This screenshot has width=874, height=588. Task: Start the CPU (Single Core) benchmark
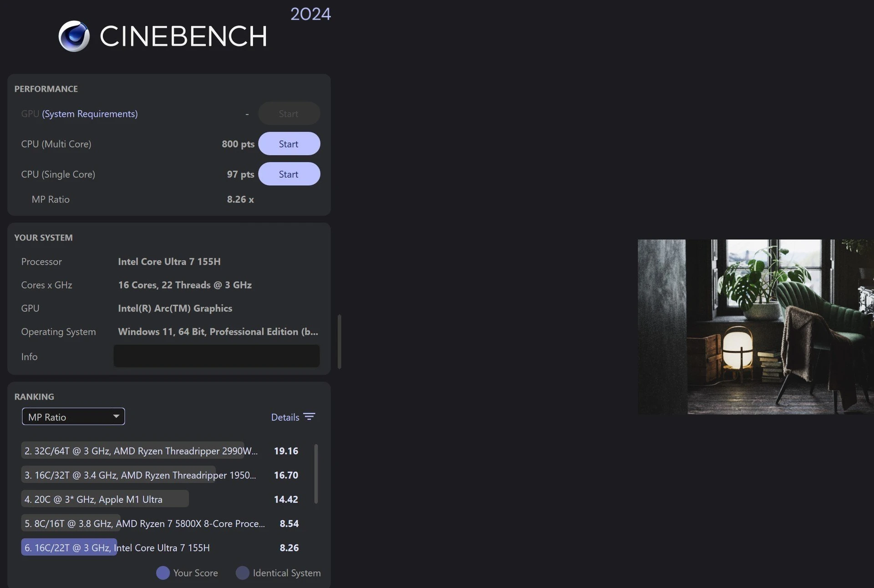point(289,174)
